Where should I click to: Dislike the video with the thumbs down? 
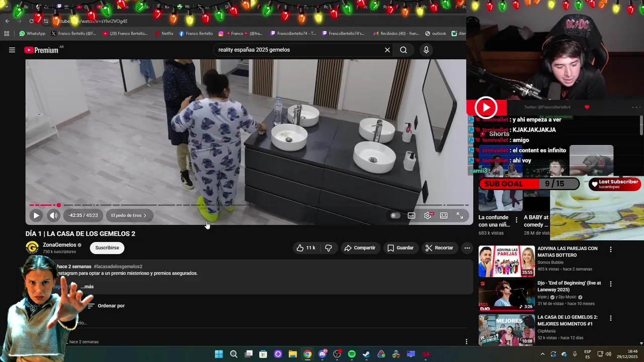coord(329,248)
